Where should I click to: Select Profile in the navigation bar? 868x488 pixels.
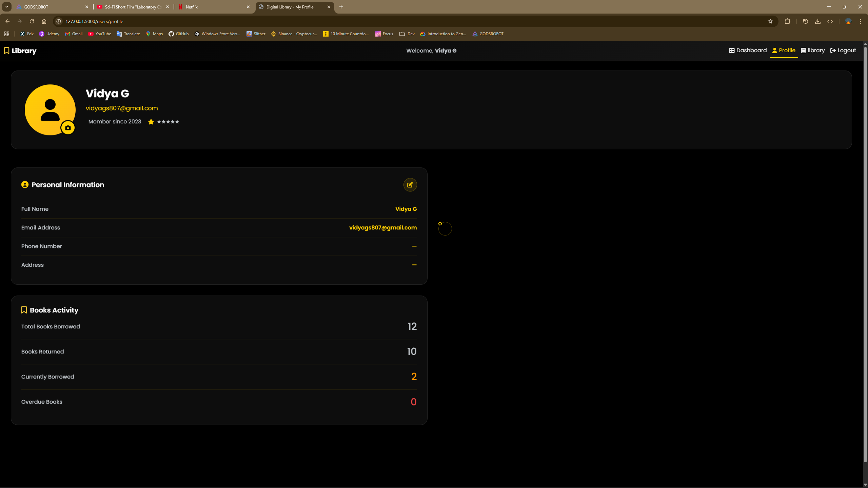point(784,50)
